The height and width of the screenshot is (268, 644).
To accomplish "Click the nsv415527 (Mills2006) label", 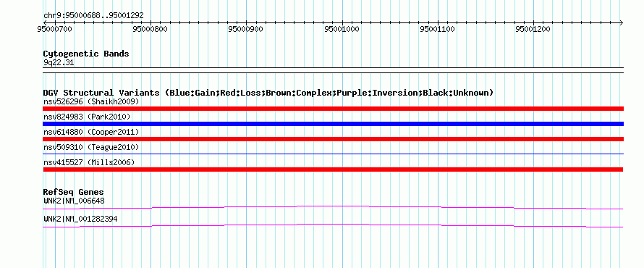I will click(x=89, y=162).
